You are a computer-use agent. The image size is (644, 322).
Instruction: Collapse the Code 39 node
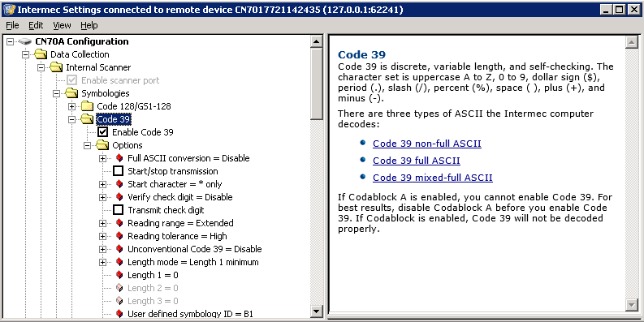72,119
